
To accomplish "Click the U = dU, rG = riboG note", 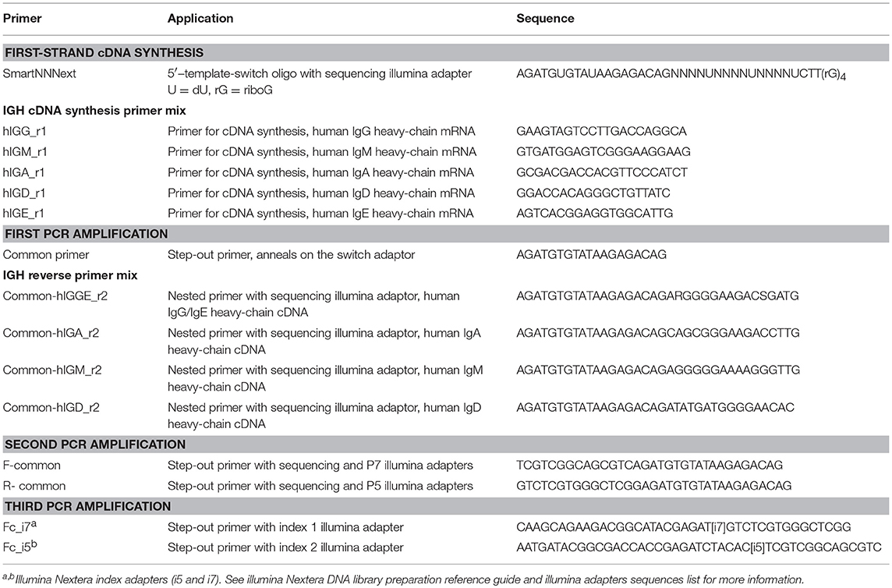I will point(220,90).
